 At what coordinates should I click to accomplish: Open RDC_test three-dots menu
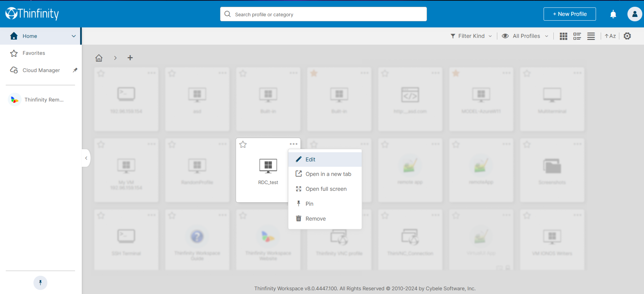pyautogui.click(x=293, y=144)
